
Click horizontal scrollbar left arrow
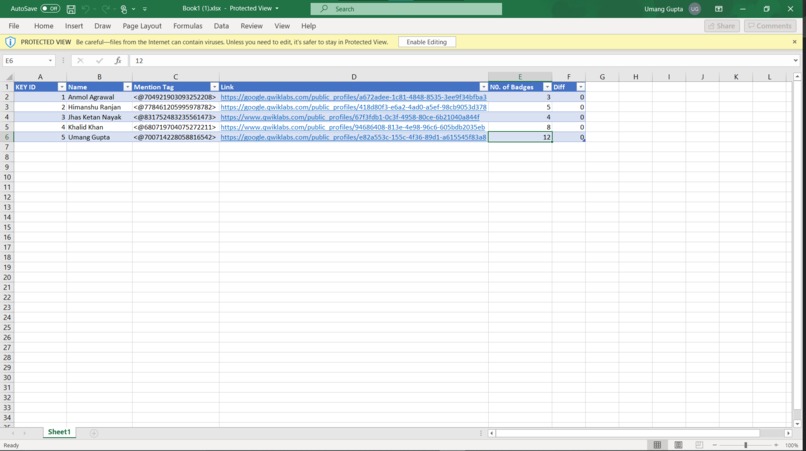click(x=491, y=434)
